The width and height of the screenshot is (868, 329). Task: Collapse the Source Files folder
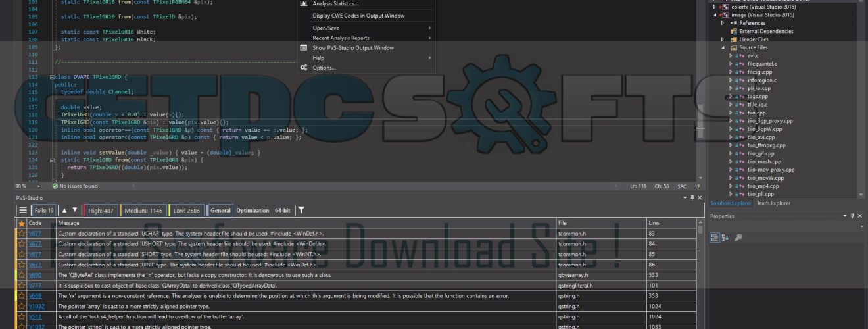click(724, 47)
